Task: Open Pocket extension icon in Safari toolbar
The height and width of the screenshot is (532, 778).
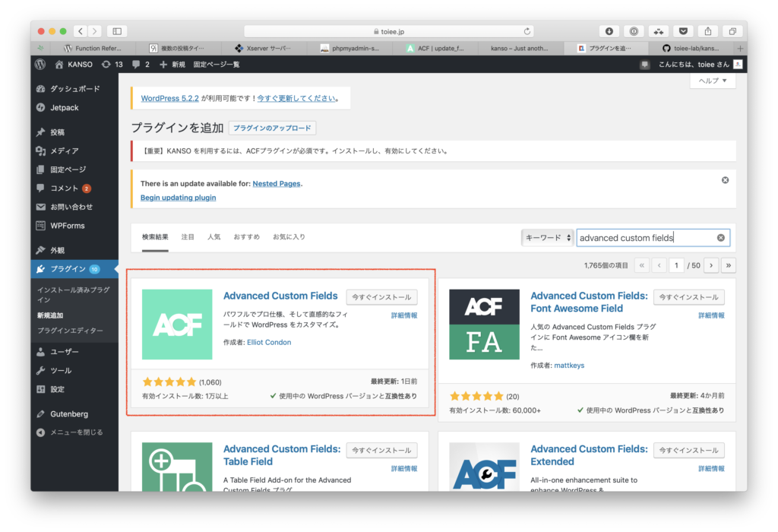Action: tap(683, 31)
